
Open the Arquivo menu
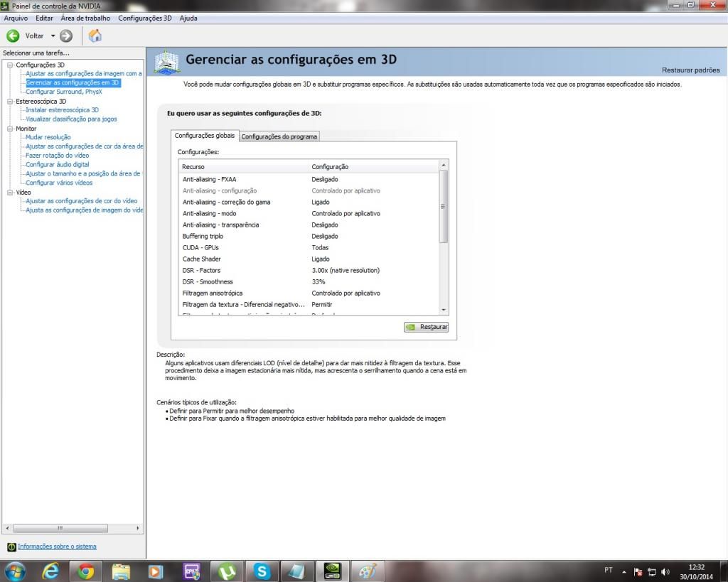(x=16, y=18)
